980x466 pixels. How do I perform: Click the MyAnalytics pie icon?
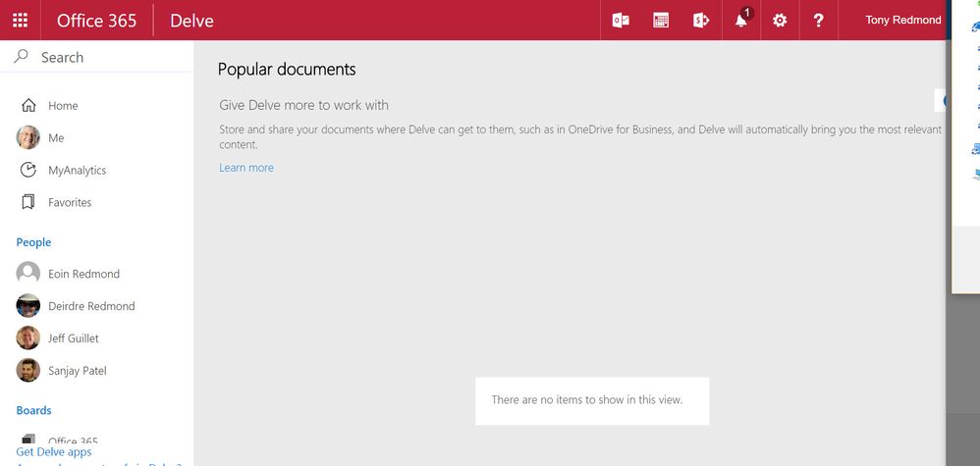[28, 170]
